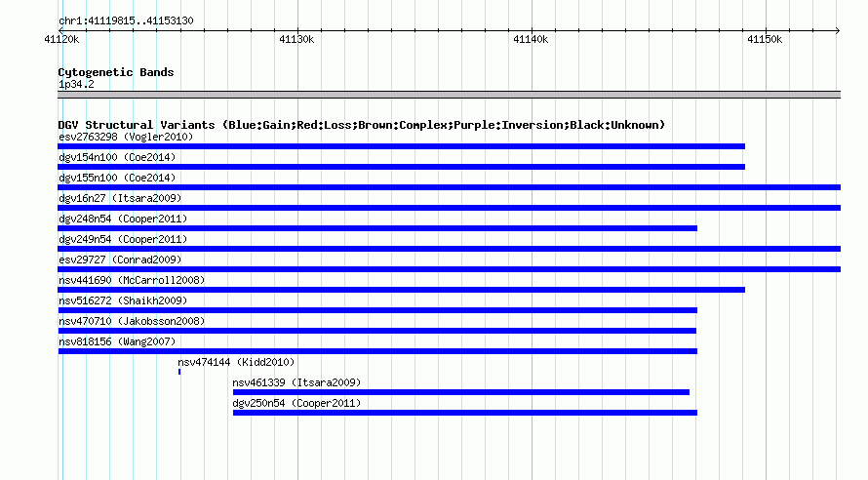The height and width of the screenshot is (480, 868).
Task: Select the bar beneath nsv470710
Action: [377, 331]
